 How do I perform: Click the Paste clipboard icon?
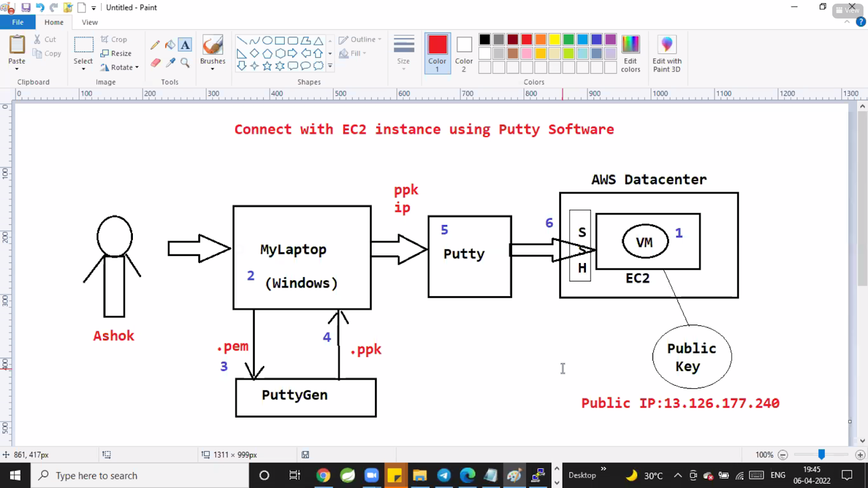click(17, 45)
